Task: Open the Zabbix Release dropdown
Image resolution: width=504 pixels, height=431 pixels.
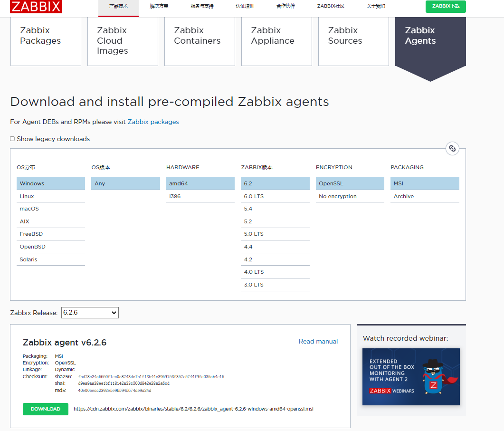Action: point(90,312)
